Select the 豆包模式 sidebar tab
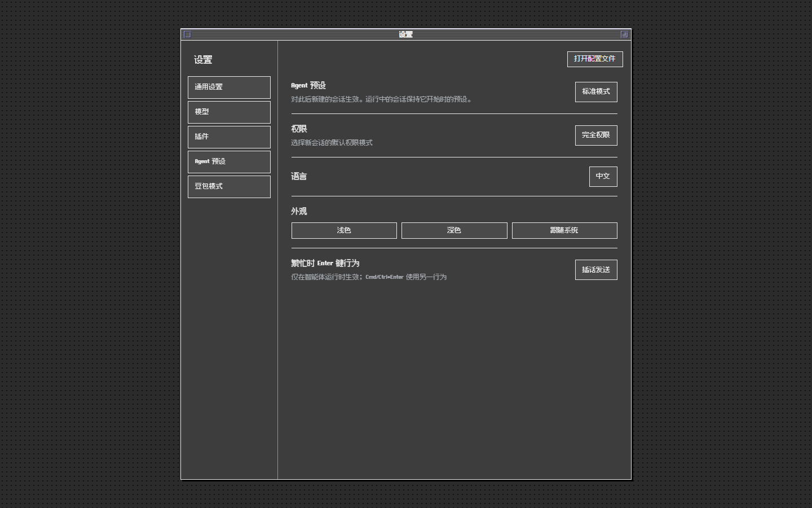The width and height of the screenshot is (812, 508). coord(229,187)
